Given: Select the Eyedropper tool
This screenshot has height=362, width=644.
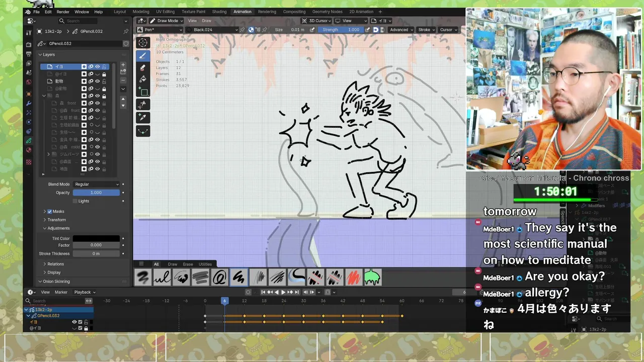Looking at the screenshot, I should point(143,118).
